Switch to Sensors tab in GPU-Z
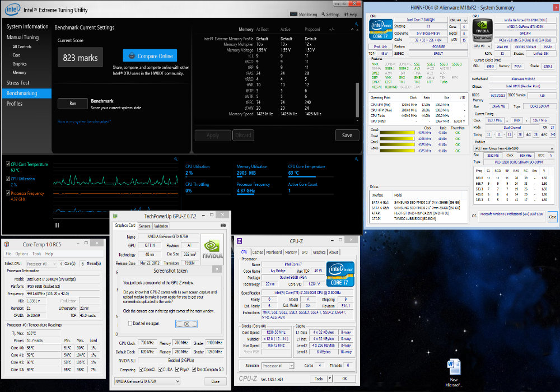This screenshot has width=560, height=392. tap(144, 226)
